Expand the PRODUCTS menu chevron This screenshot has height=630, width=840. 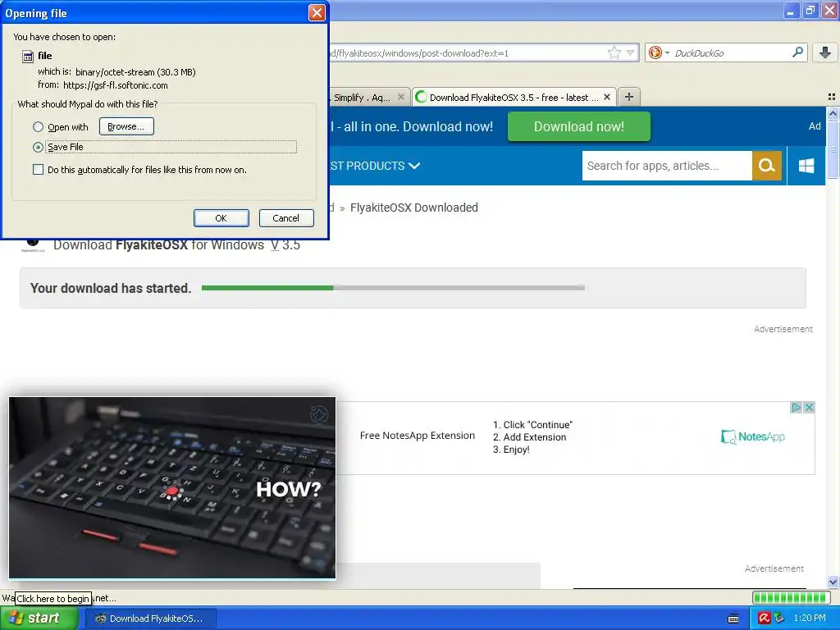414,166
